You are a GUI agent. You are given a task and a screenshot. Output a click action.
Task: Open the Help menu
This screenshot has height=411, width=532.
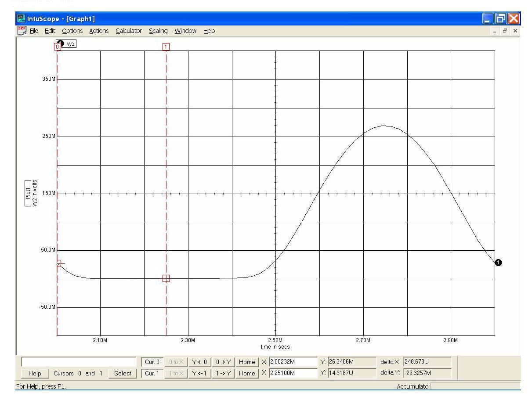209,31
